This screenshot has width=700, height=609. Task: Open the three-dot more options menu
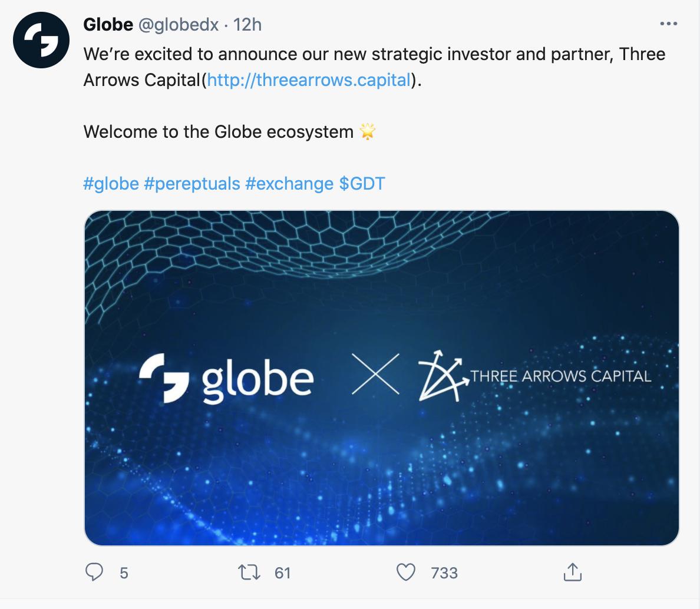click(669, 22)
